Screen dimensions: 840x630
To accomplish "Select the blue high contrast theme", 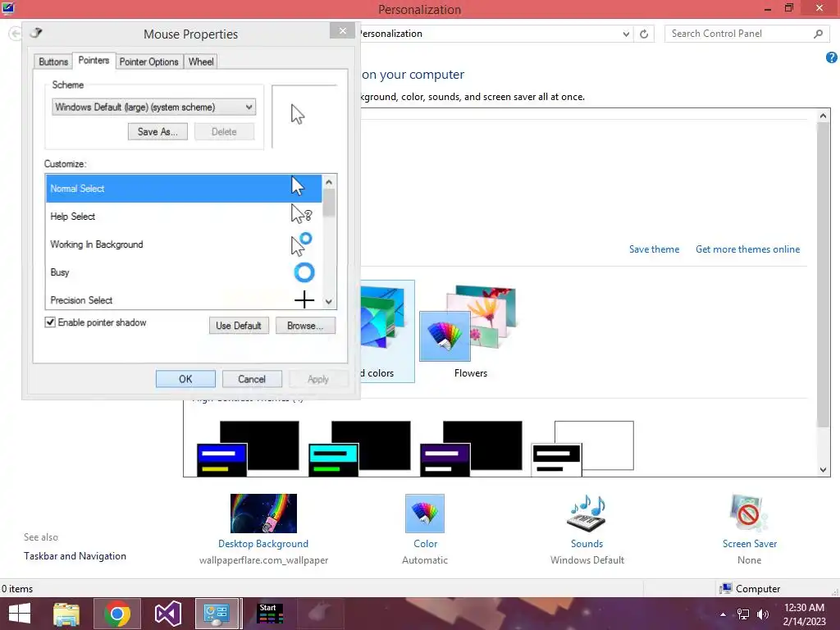I will point(248,449).
